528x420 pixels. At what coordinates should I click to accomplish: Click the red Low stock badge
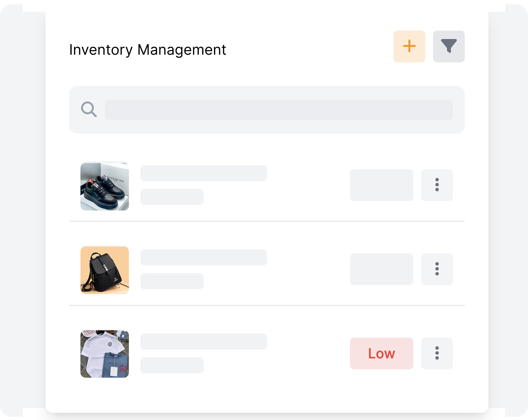(382, 353)
